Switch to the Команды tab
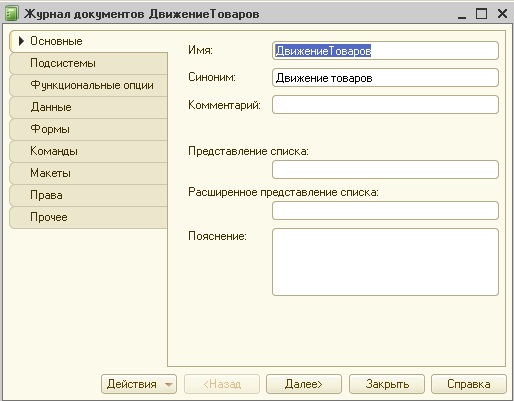 tap(89, 151)
